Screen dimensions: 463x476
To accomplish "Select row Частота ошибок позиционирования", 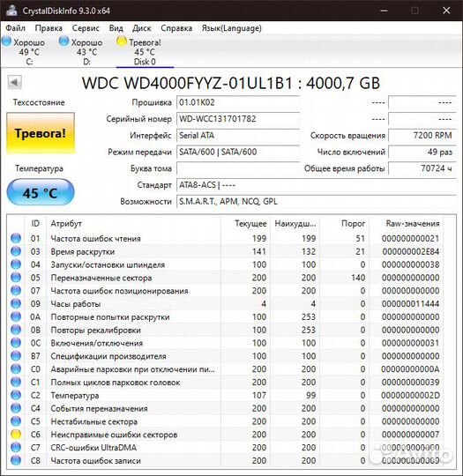I will (x=225, y=291).
